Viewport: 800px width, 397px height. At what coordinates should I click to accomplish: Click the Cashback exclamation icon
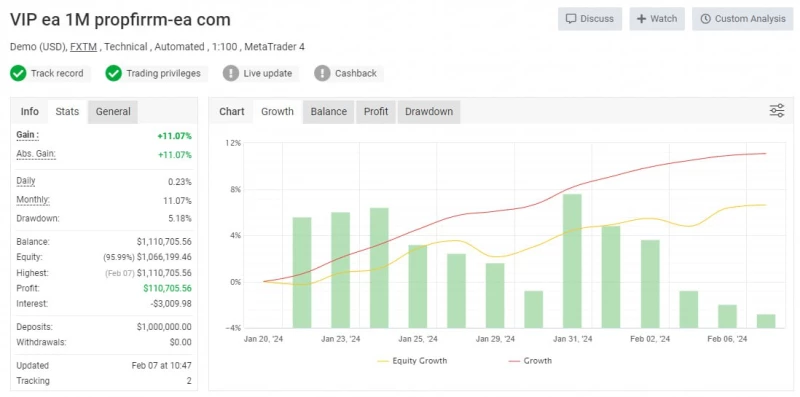[322, 73]
